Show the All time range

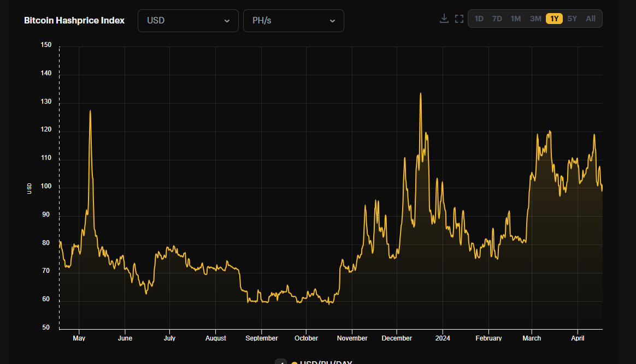(x=591, y=19)
